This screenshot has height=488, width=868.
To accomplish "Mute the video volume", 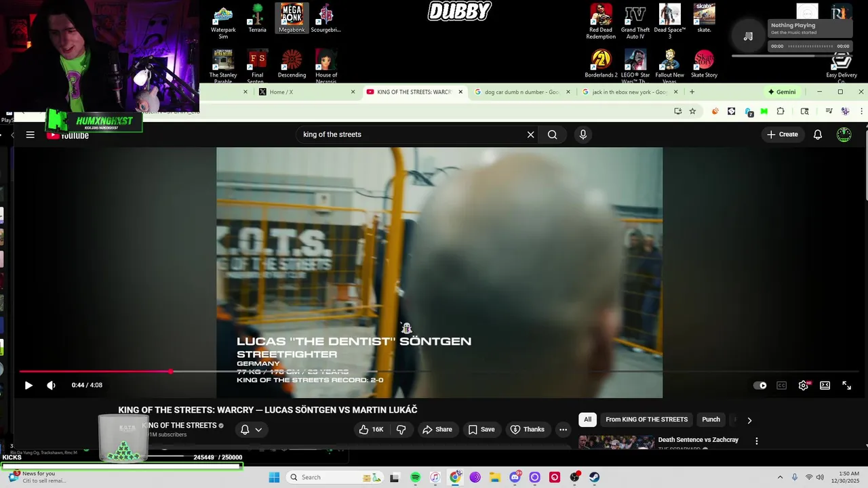I will [52, 386].
